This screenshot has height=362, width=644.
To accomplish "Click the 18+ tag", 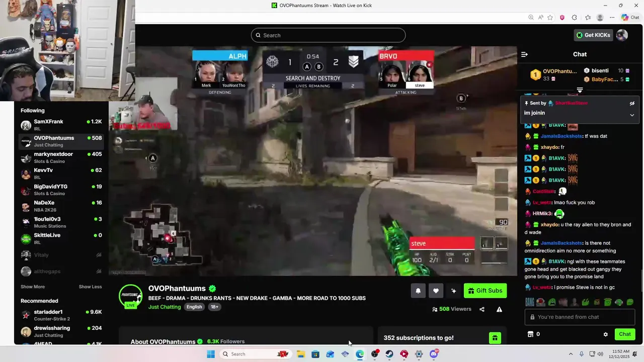I will 214,307.
